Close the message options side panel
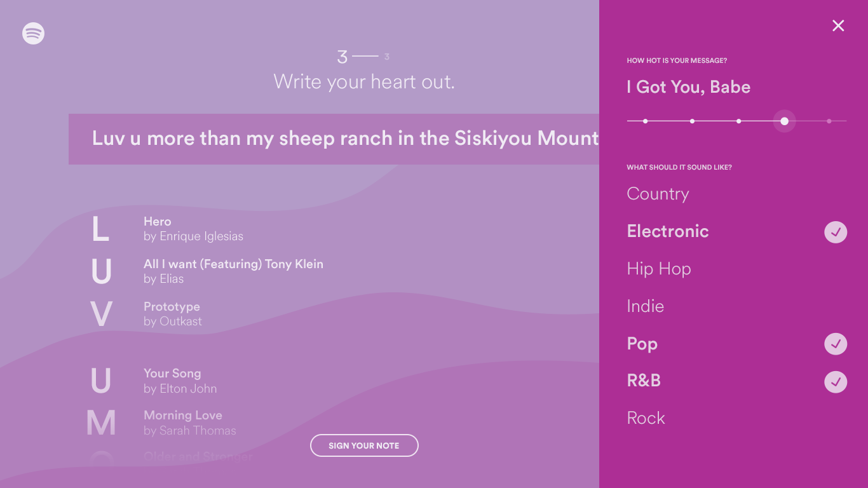This screenshot has width=868, height=488. (838, 25)
